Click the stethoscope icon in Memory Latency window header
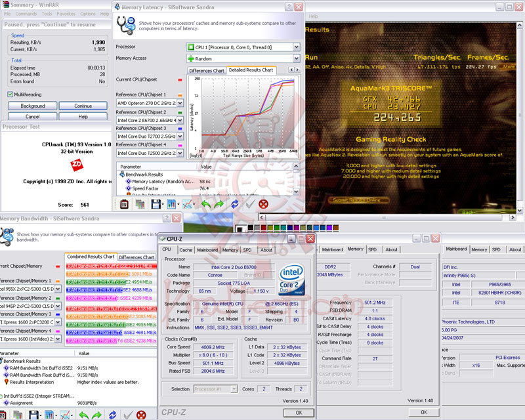Viewport: 525px width, 420px height. pyautogui.click(x=126, y=25)
